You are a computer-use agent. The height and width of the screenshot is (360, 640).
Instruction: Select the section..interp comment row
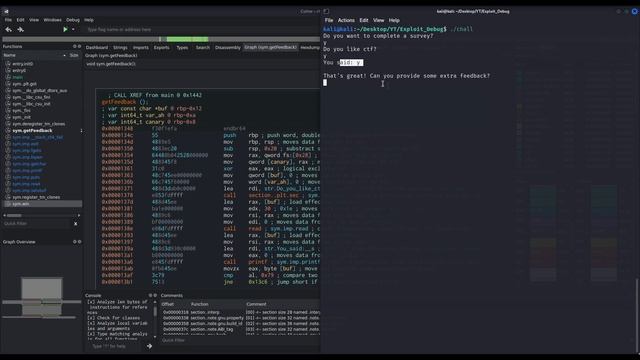(241, 312)
